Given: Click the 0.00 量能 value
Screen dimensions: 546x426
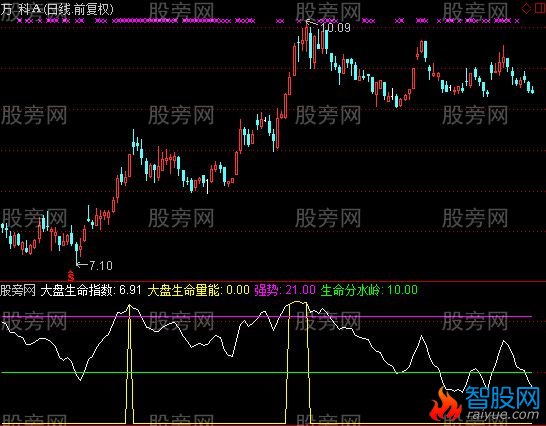Looking at the screenshot, I should tap(238, 290).
